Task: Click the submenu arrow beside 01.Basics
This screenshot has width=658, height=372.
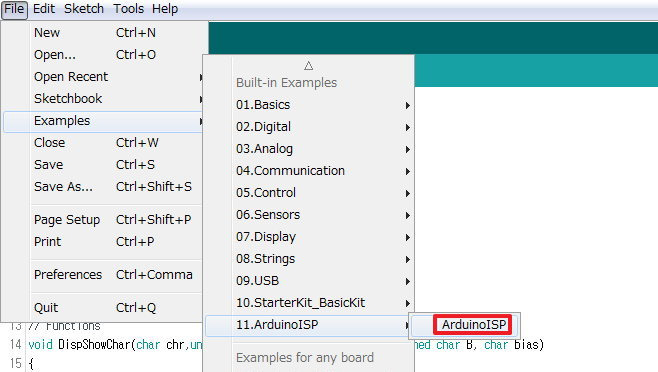Action: (x=407, y=105)
